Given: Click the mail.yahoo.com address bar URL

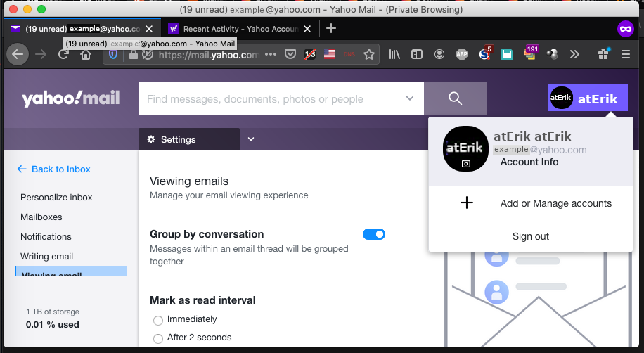Looking at the screenshot, I should [209, 55].
